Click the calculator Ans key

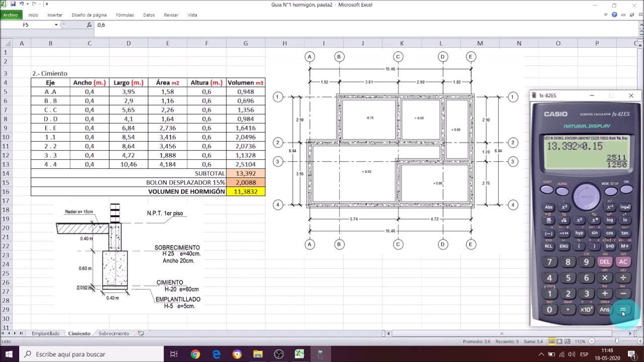(x=605, y=310)
